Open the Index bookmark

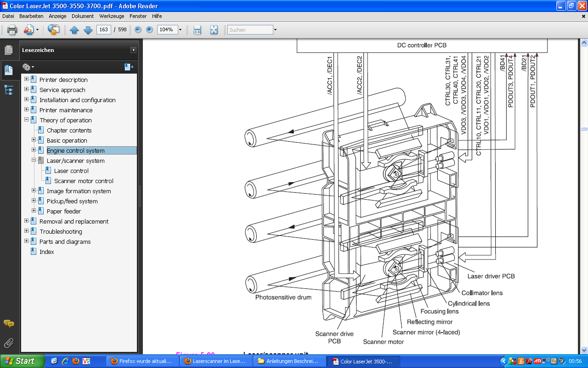46,252
